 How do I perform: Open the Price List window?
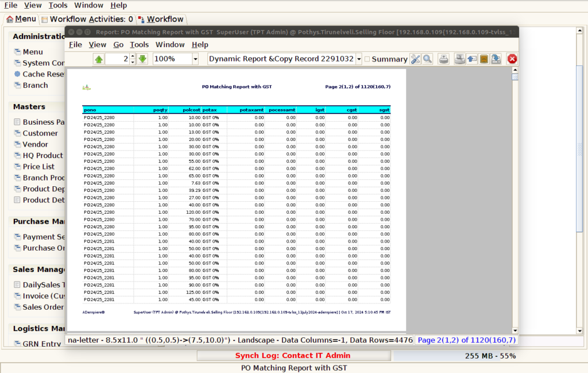click(x=34, y=167)
